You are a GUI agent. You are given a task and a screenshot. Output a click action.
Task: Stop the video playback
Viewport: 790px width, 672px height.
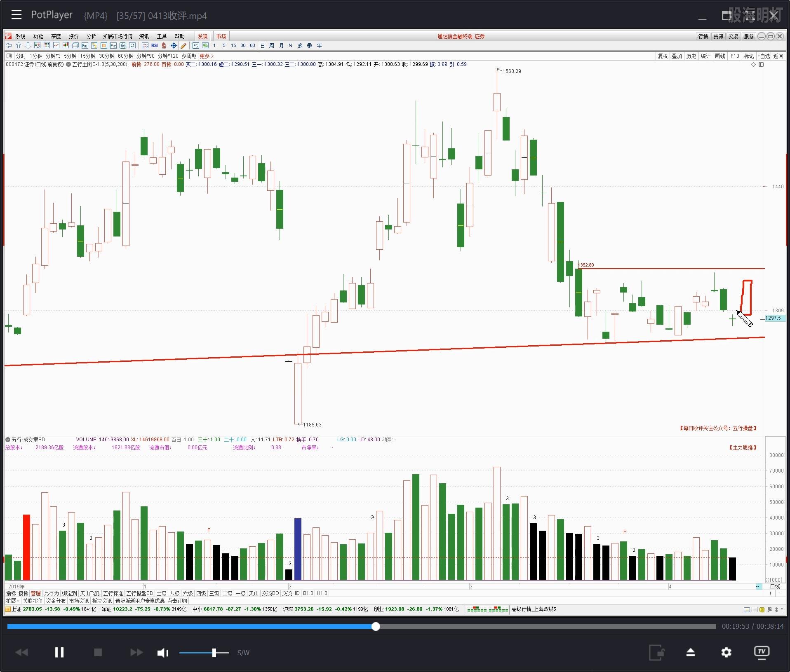(x=98, y=652)
